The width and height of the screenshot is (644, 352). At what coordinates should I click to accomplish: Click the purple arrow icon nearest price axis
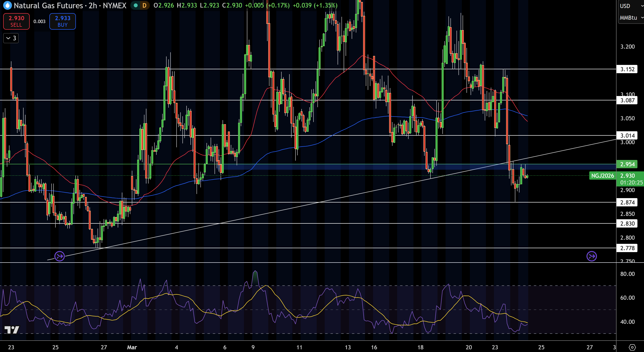[x=591, y=256]
